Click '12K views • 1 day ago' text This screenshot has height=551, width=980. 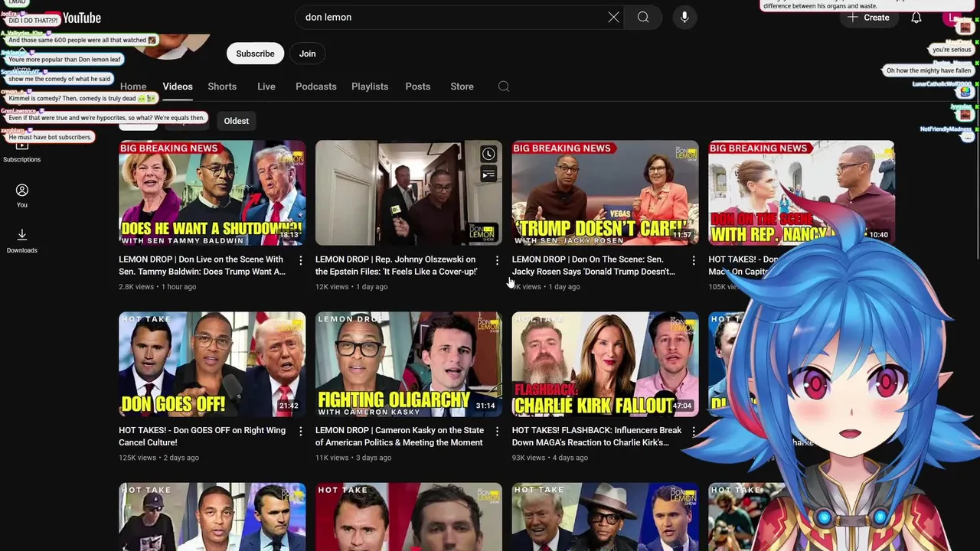[x=351, y=287]
